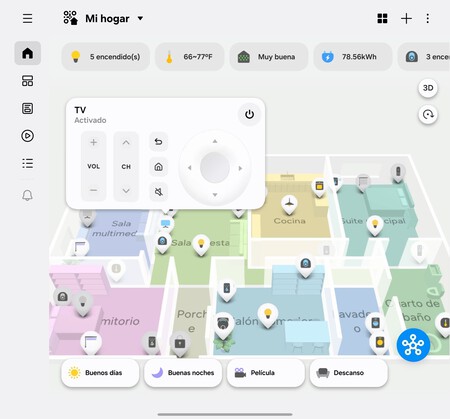The image size is (450, 419).
Task: Toggle the Sala de estar light bulb pin
Action: point(201,244)
